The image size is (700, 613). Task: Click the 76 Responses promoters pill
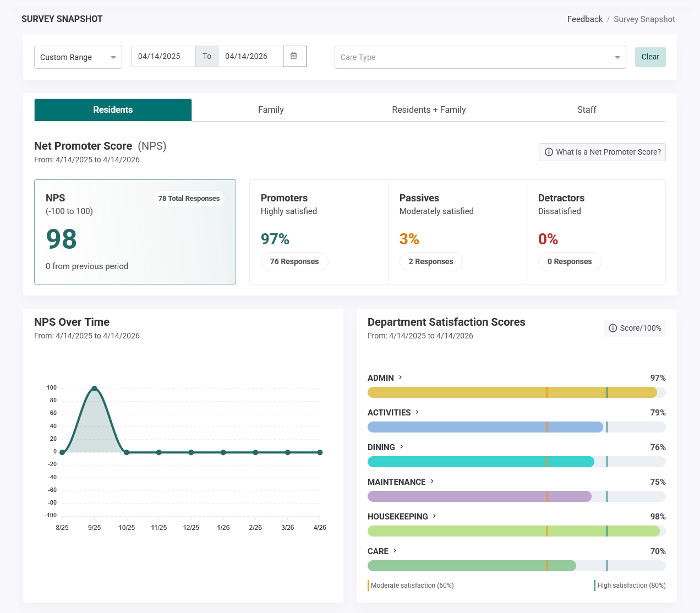[x=294, y=262]
